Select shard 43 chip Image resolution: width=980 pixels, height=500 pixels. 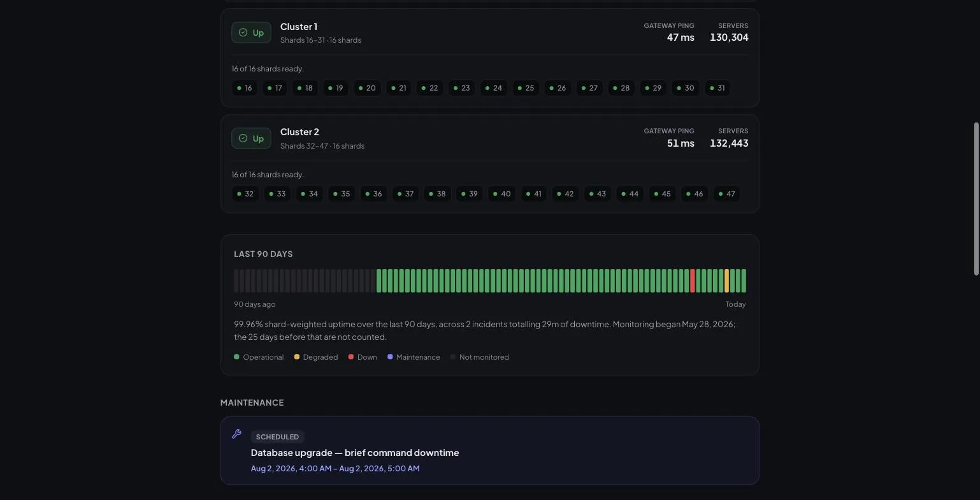pyautogui.click(x=597, y=194)
